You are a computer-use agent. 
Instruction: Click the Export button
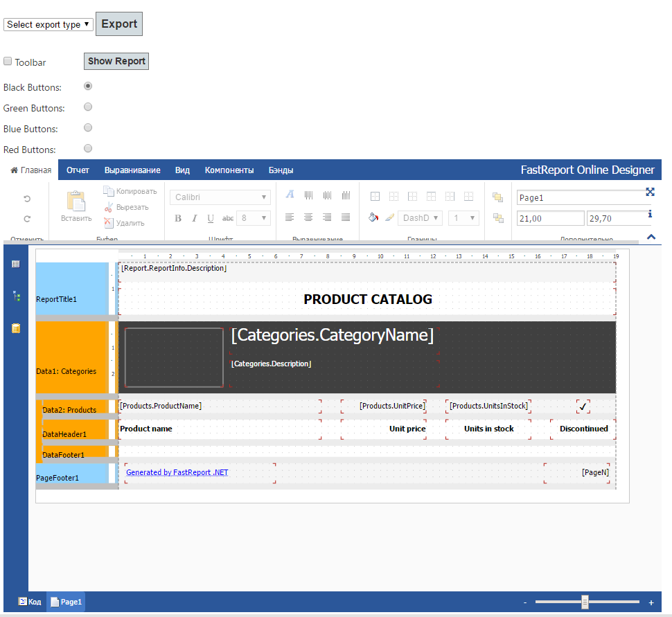pos(119,24)
